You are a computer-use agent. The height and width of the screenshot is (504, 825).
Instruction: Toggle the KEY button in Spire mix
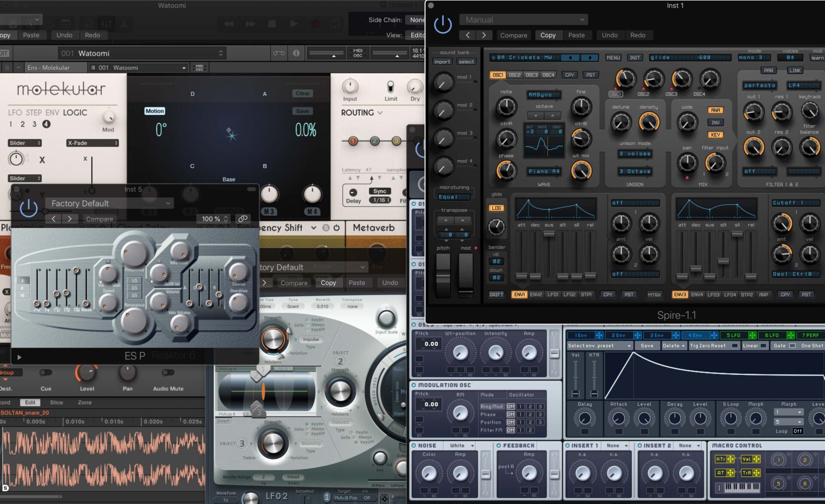[x=715, y=135]
